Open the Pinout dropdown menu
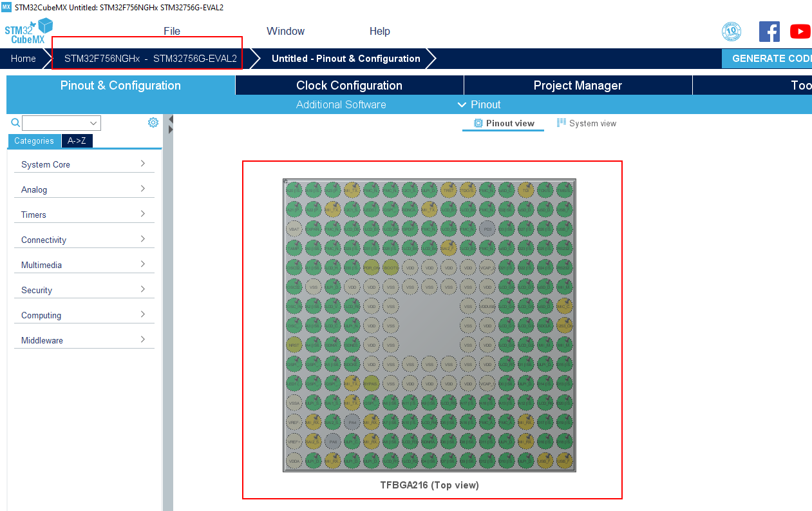Screen dimensions: 812x511 478,104
